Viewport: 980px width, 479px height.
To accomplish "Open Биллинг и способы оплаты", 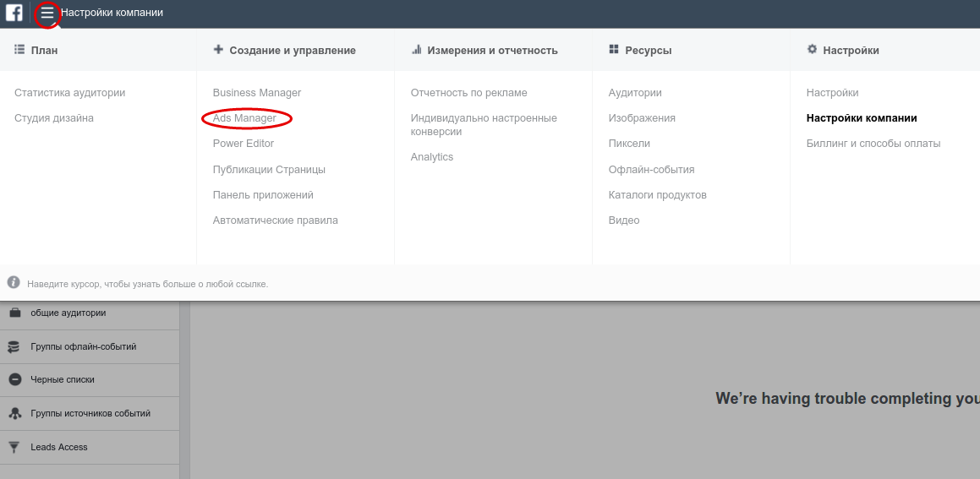I will 873,144.
